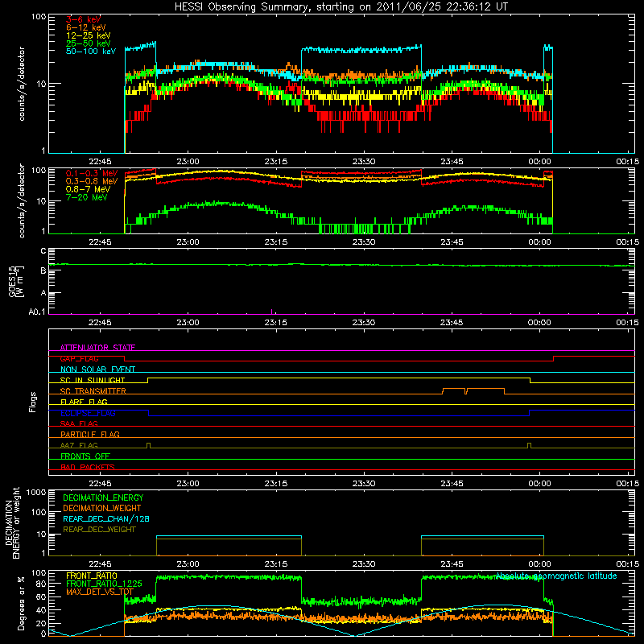
Task: Click the 1000 tick label on decimation axis
Action: click(36, 492)
